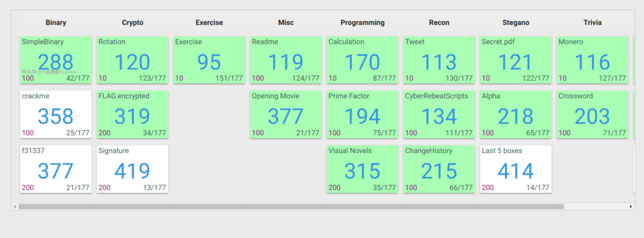This screenshot has width=644, height=238.
Task: Click the 151/177 solved count
Action: pyautogui.click(x=229, y=78)
